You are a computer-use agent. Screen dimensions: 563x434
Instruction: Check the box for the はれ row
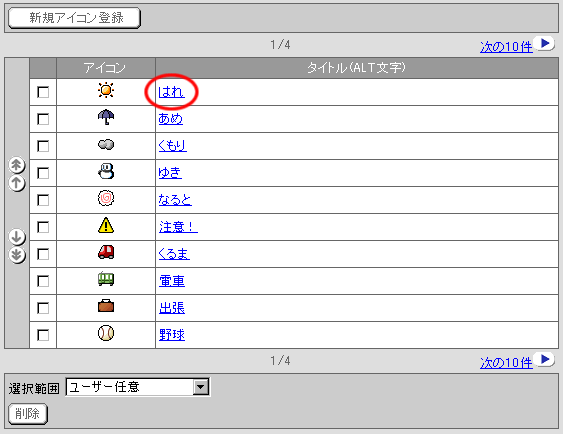point(43,92)
